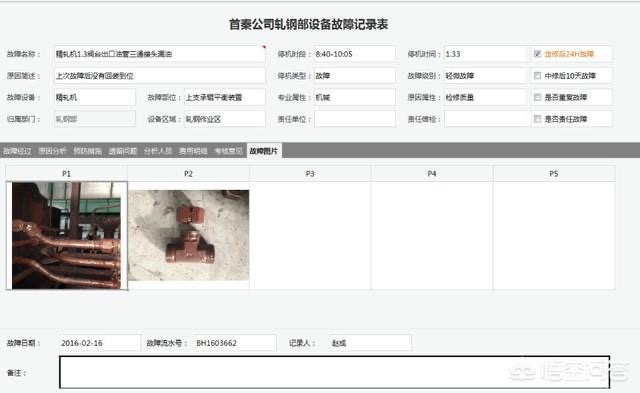Select the 预防措施 tab
Image resolution: width=640 pixels, height=393 pixels.
pos(87,151)
